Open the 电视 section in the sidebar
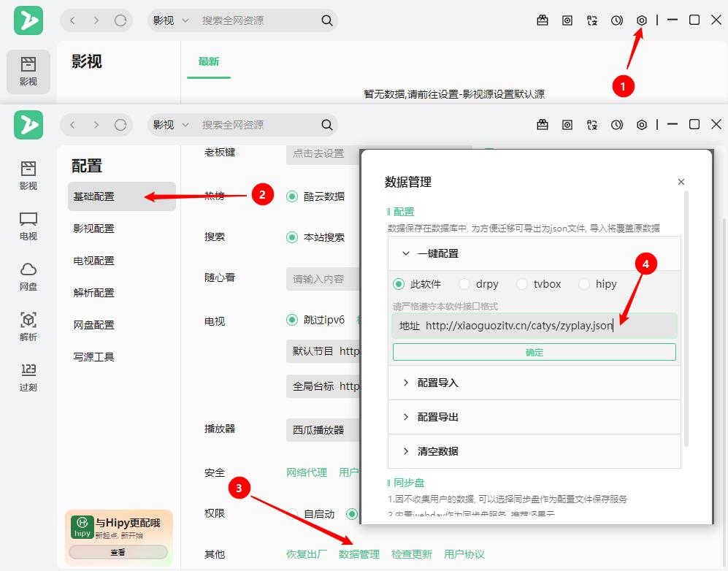The height and width of the screenshot is (571, 728). tap(28, 225)
